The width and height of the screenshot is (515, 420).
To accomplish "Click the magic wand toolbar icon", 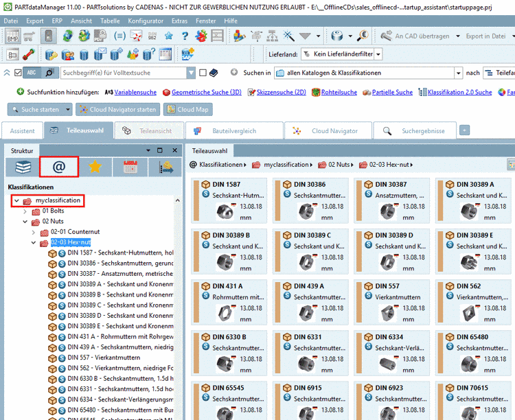I will pos(288,36).
